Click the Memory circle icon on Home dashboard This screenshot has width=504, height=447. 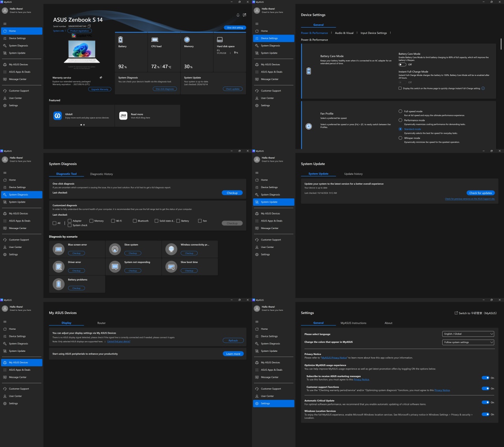pos(187,40)
